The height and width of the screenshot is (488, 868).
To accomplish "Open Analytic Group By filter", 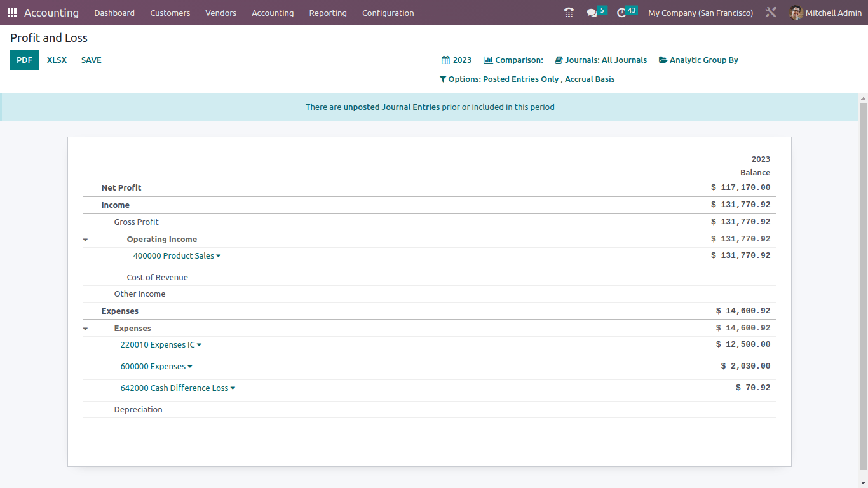I will click(698, 60).
